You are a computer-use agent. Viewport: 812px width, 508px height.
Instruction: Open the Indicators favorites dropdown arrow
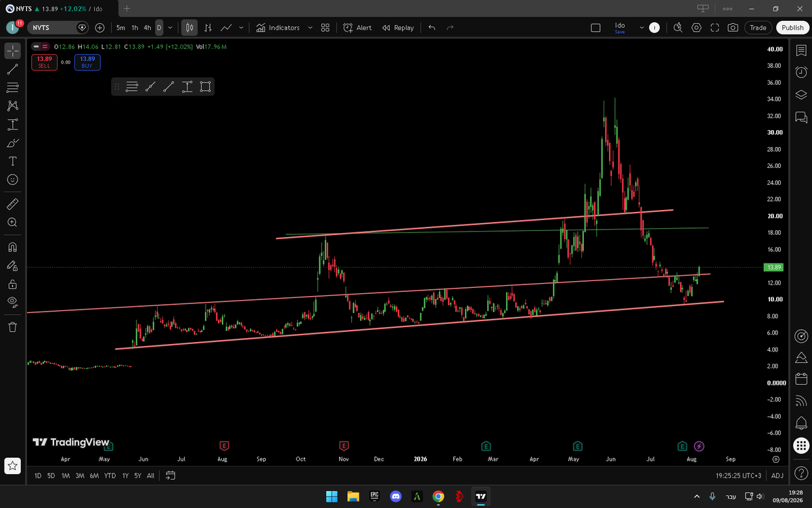(310, 28)
